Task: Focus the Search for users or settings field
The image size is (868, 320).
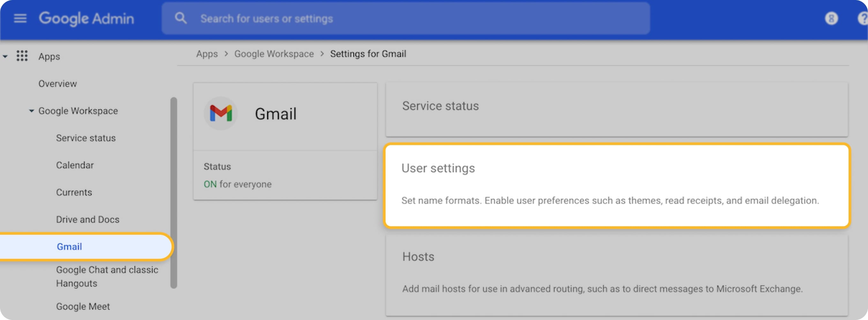Action: [x=405, y=18]
